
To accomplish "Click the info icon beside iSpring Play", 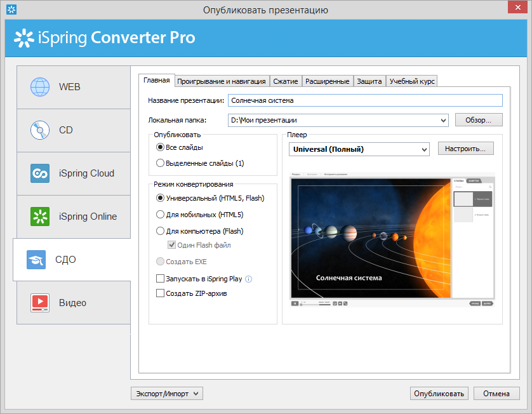I will [248, 279].
